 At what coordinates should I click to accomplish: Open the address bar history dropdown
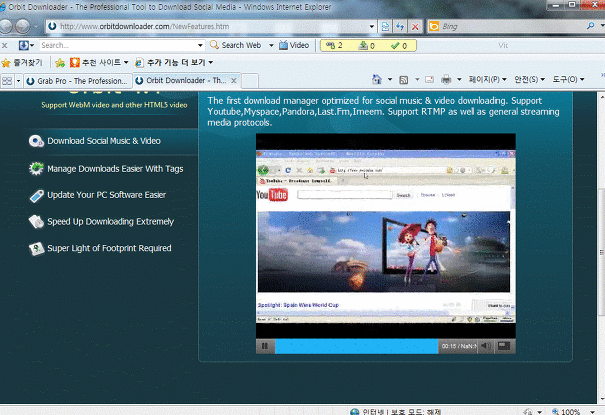372,27
